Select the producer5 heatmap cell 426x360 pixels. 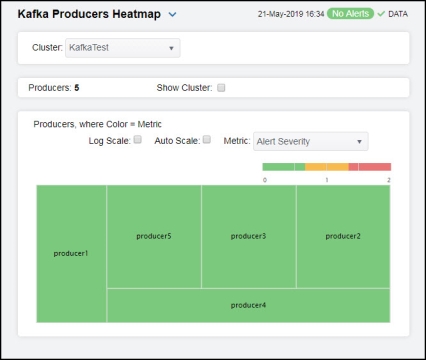[154, 237]
